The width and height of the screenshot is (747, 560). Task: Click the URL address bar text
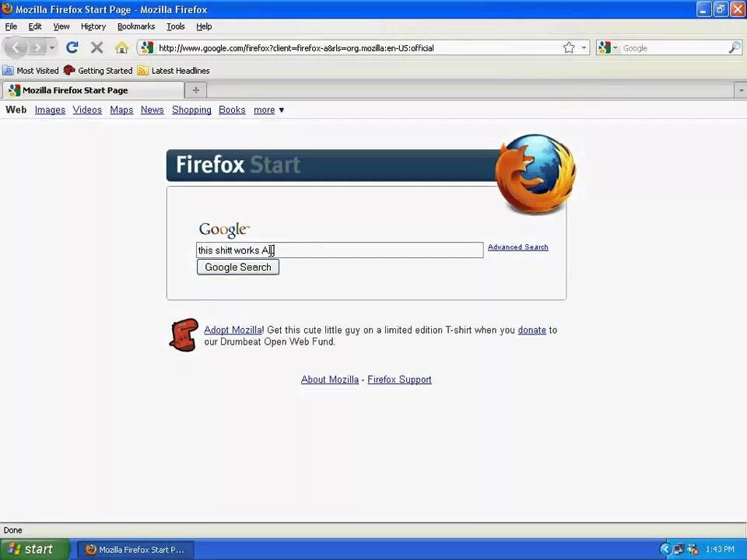296,48
